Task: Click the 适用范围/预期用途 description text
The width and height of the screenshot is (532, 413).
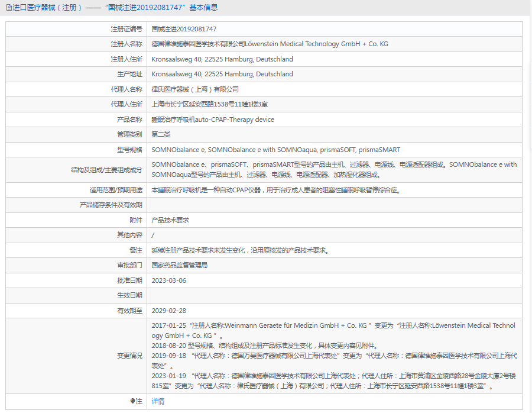Action: pyautogui.click(x=280, y=190)
